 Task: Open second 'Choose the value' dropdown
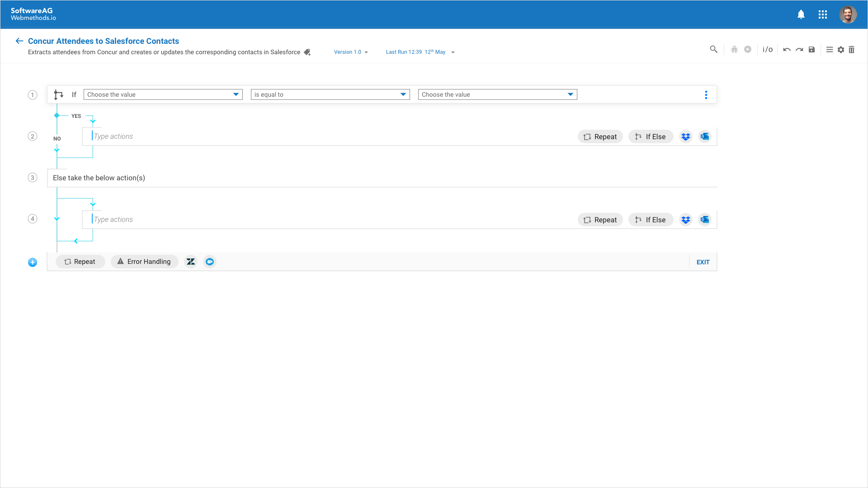(x=498, y=94)
